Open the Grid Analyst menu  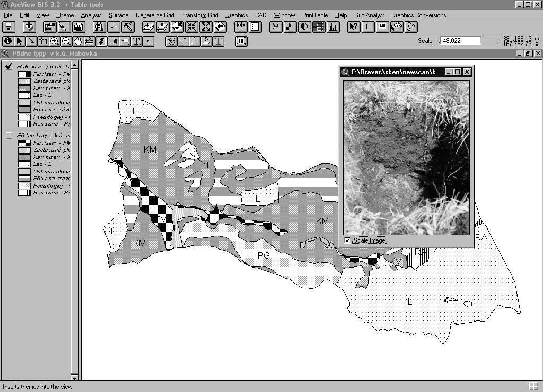(369, 15)
